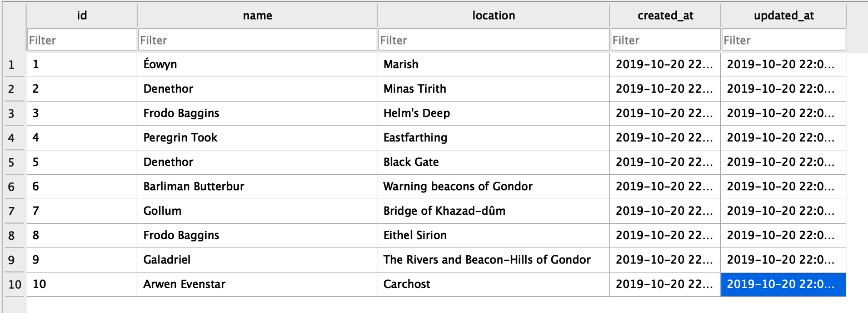Focus the id column filter field
The height and width of the screenshot is (313, 868).
(x=82, y=40)
